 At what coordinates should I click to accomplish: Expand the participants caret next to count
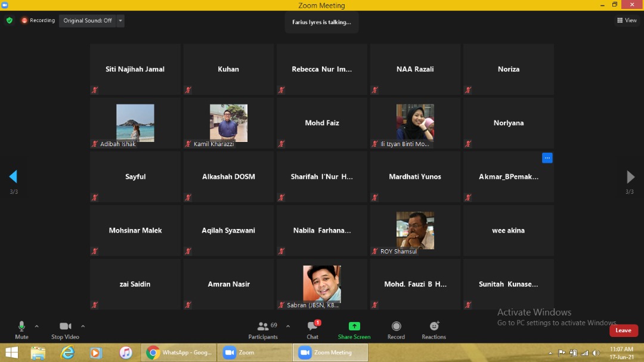(288, 326)
